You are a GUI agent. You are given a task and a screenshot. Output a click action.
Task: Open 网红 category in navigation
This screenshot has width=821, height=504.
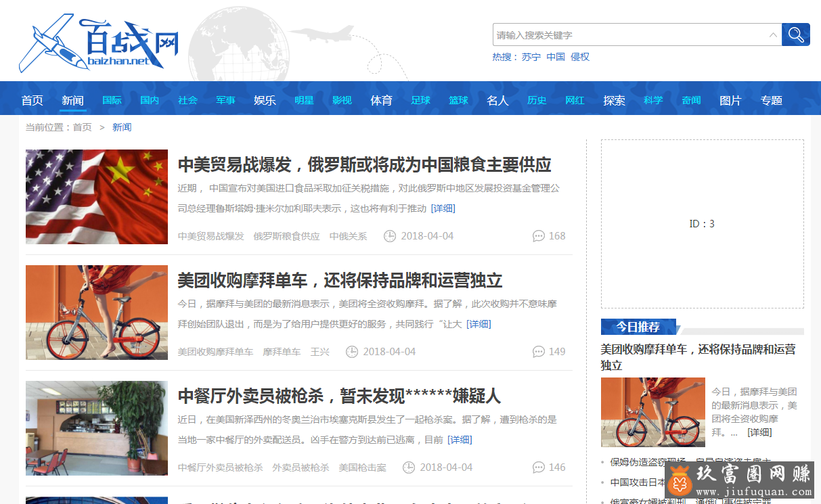(x=575, y=100)
